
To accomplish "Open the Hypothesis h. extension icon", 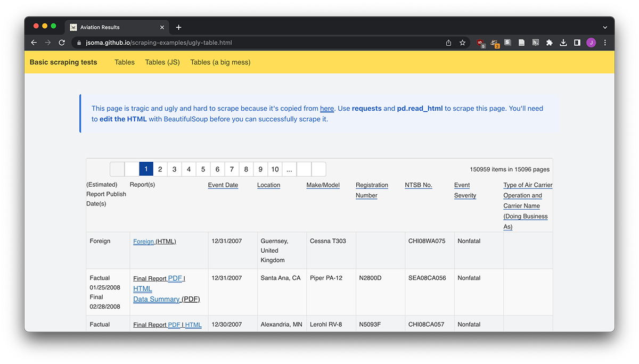I will tap(536, 43).
